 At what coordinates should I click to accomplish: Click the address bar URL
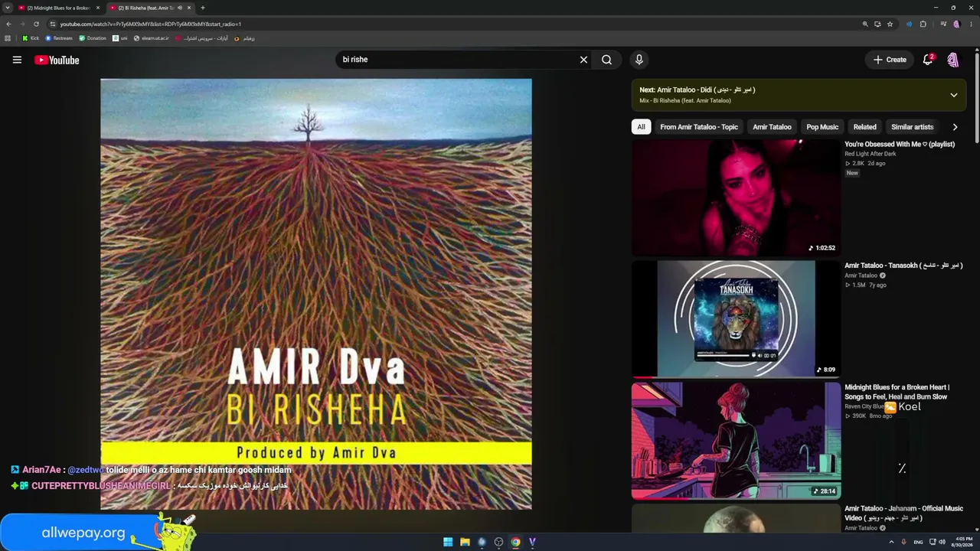click(x=151, y=24)
